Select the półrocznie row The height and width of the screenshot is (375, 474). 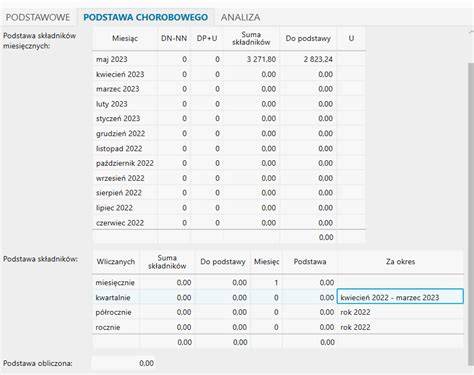[x=278, y=312]
